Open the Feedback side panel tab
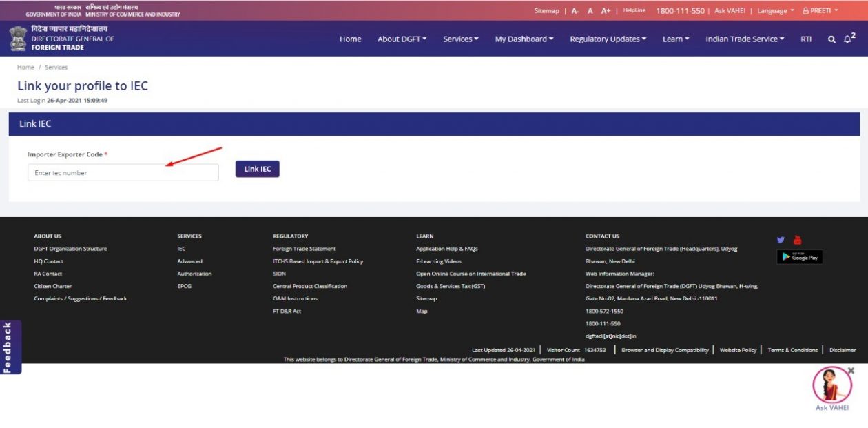 pyautogui.click(x=9, y=347)
